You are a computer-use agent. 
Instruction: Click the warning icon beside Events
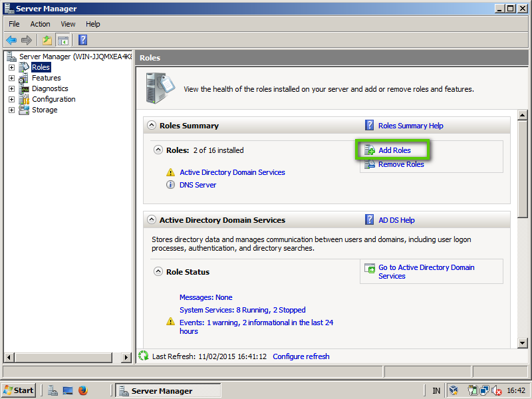pos(170,322)
